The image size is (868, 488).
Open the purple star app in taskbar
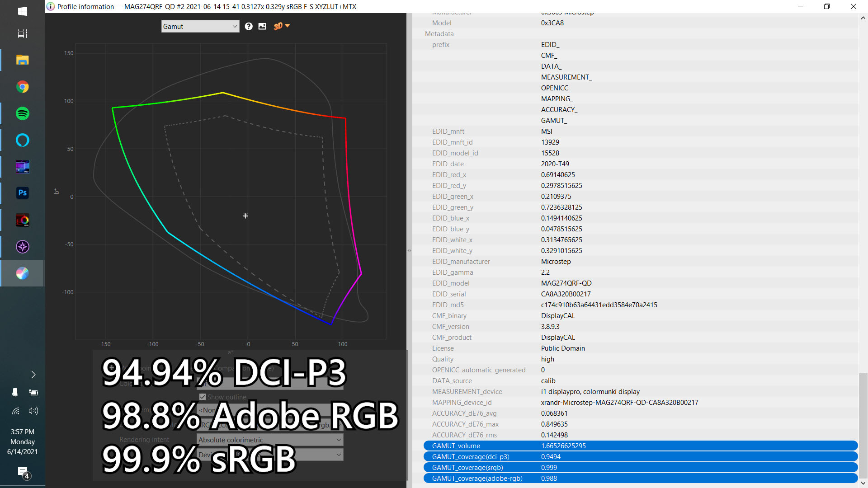tap(23, 247)
